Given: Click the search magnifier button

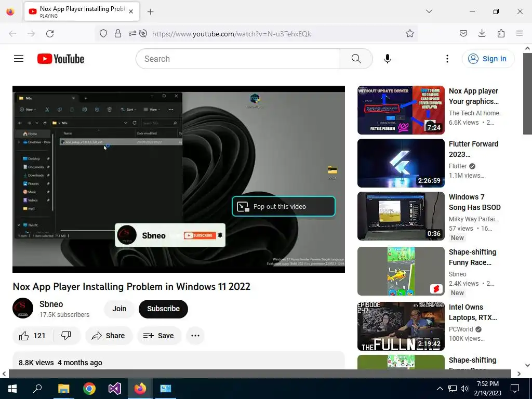Looking at the screenshot, I should (356, 59).
